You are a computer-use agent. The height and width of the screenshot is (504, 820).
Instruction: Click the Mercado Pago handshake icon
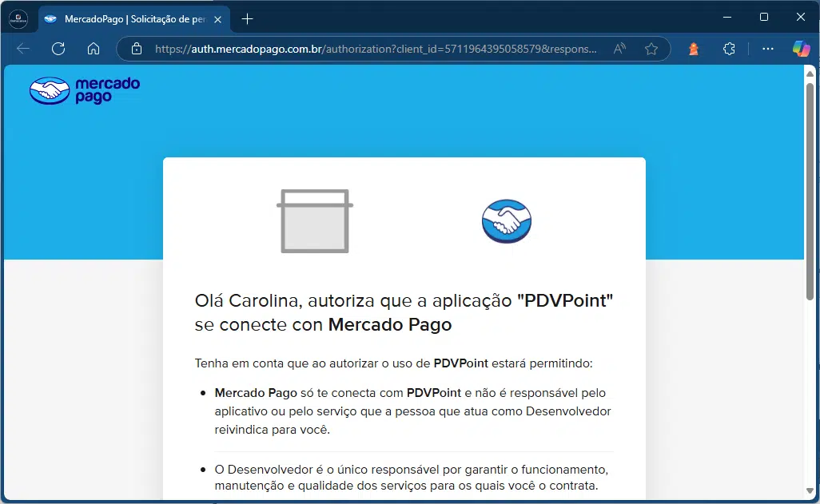pyautogui.click(x=506, y=221)
